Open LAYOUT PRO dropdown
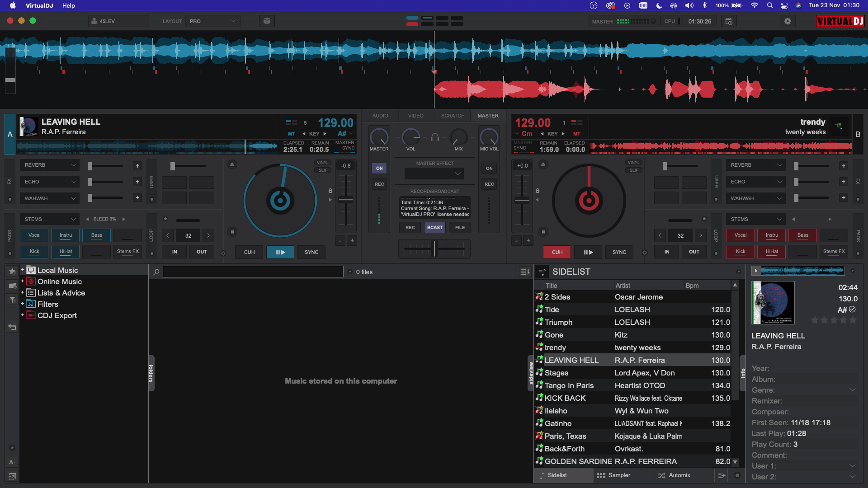 [x=212, y=21]
